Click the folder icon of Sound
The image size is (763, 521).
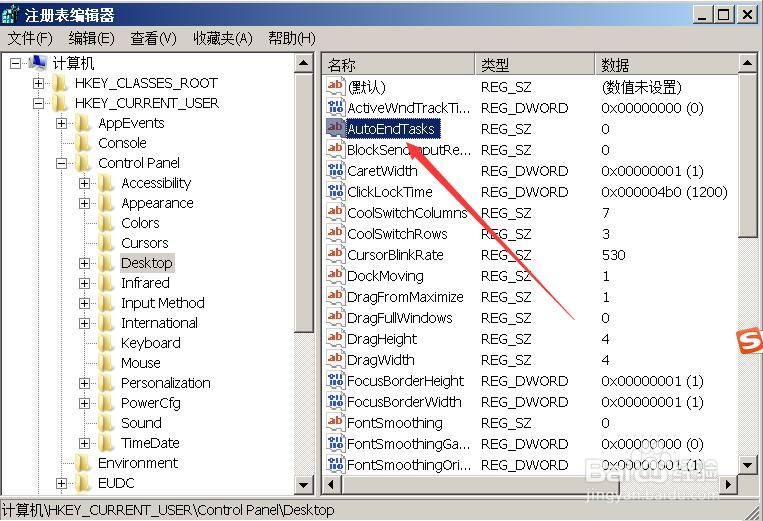click(106, 423)
